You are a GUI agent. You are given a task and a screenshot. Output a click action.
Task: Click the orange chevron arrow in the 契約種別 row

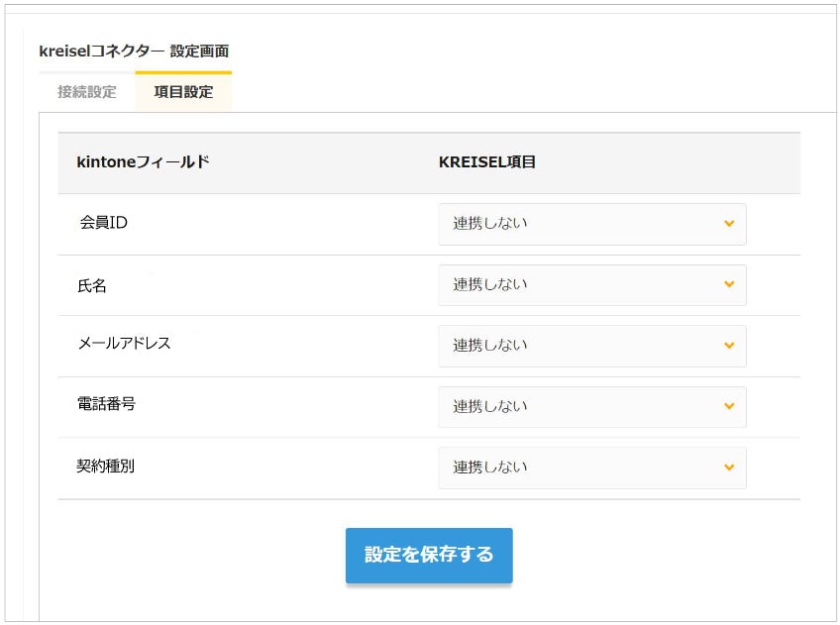click(x=729, y=468)
